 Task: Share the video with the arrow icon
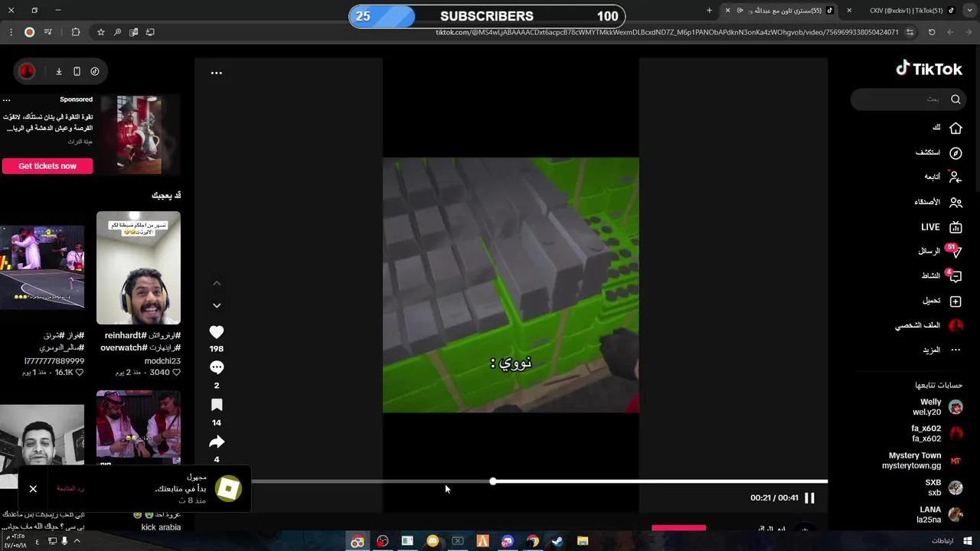point(217,442)
